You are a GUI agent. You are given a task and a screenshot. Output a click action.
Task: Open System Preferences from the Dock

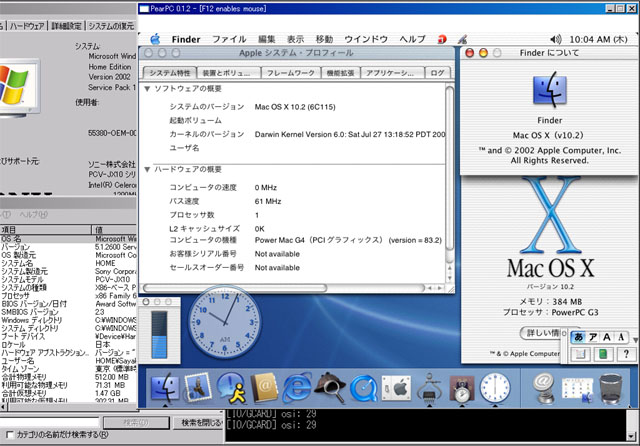pos(397,388)
